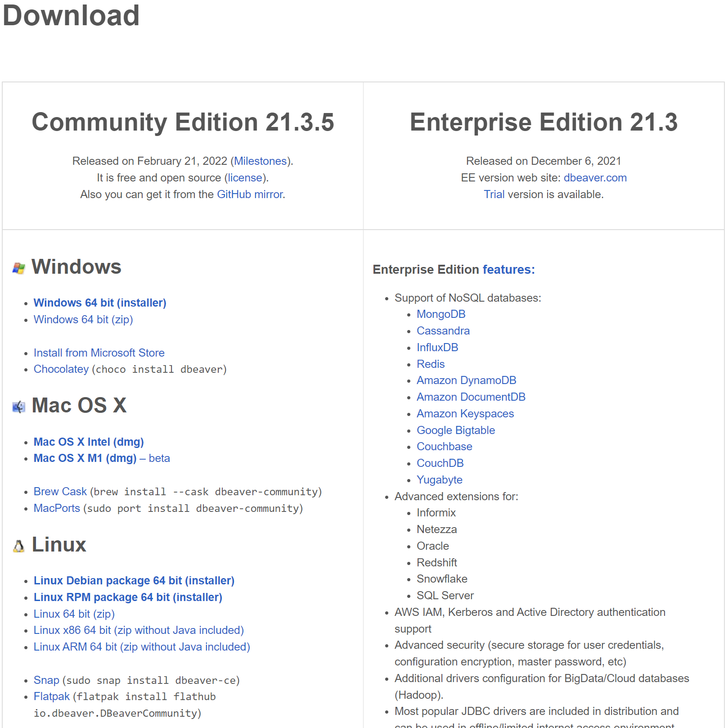The height and width of the screenshot is (728, 728).
Task: Click the Community Edition 21.3.5 heading
Action: click(x=183, y=122)
